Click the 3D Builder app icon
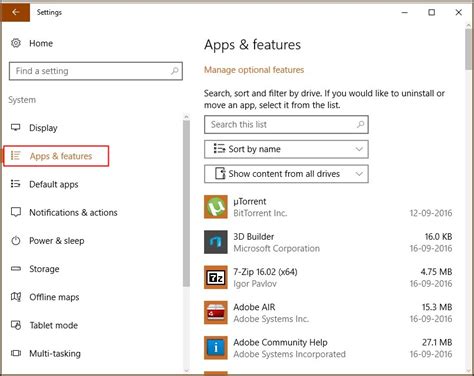This screenshot has height=376, width=474. tap(216, 242)
